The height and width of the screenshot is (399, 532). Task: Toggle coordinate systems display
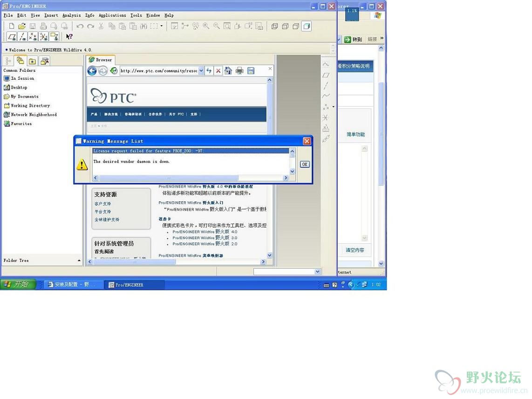pos(43,36)
